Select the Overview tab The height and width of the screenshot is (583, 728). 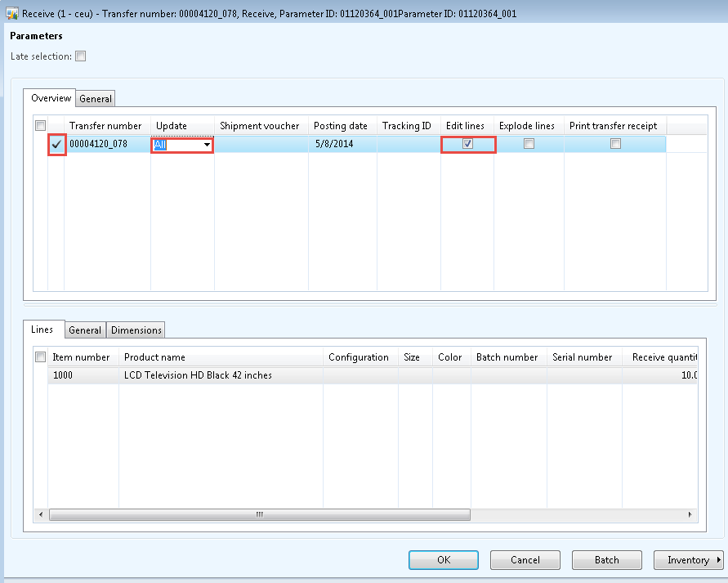[x=50, y=98]
